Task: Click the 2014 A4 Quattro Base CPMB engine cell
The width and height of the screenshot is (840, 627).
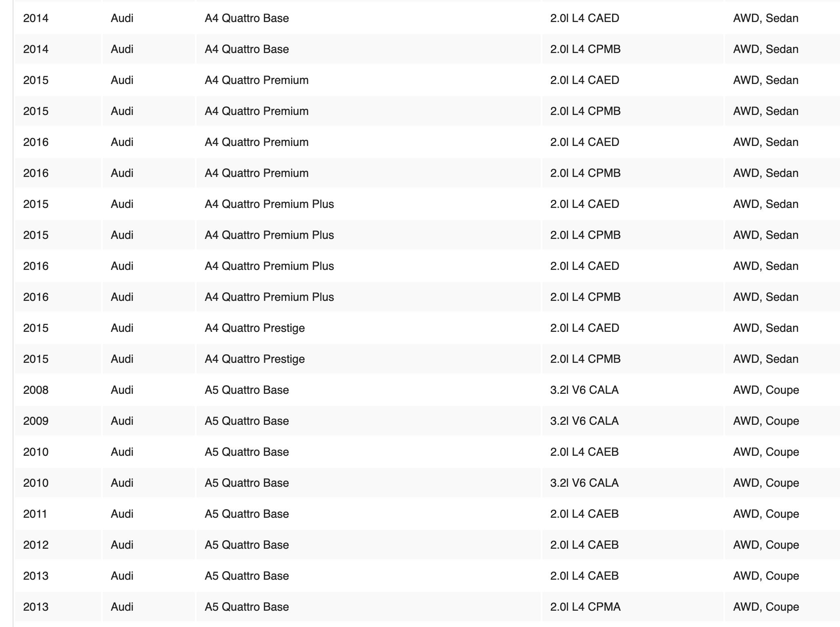Action: (585, 49)
